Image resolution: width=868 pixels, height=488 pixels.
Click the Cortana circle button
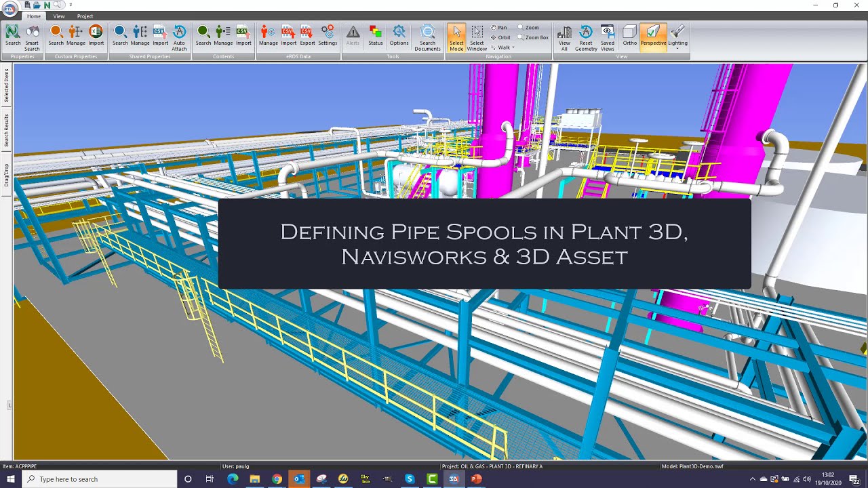coord(188,479)
